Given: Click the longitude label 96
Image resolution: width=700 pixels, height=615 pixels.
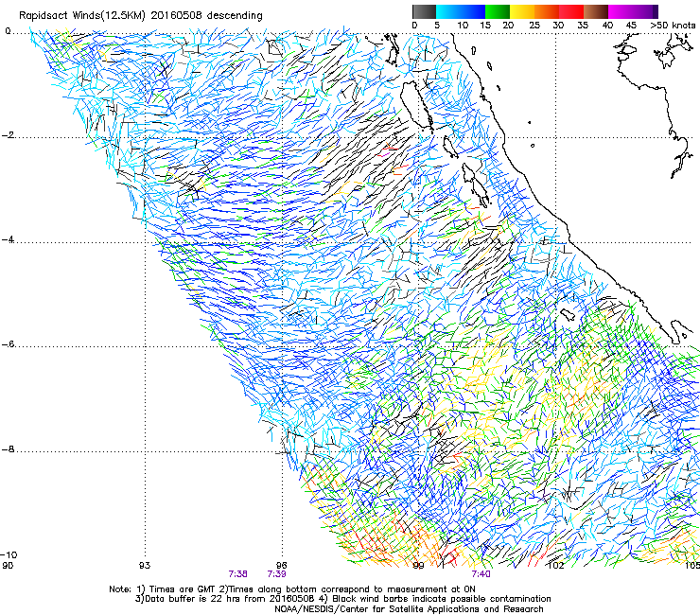Looking at the screenshot, I should (x=281, y=566).
